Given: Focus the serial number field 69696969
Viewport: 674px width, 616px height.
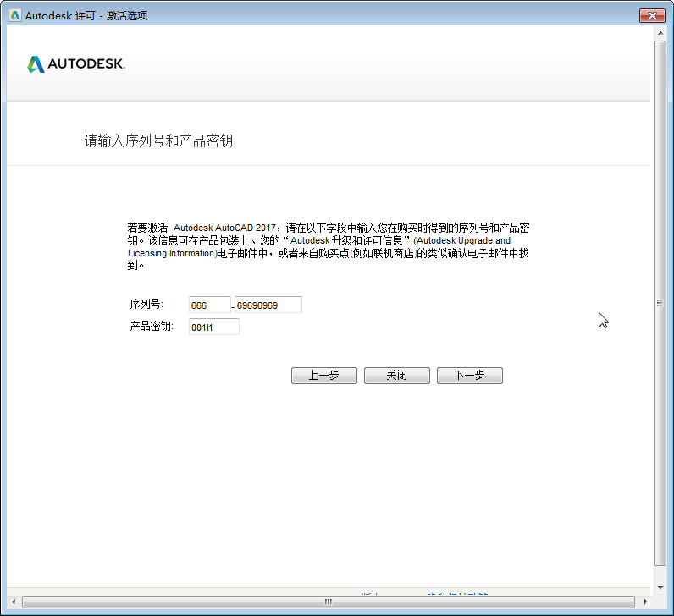Looking at the screenshot, I should click(x=268, y=305).
